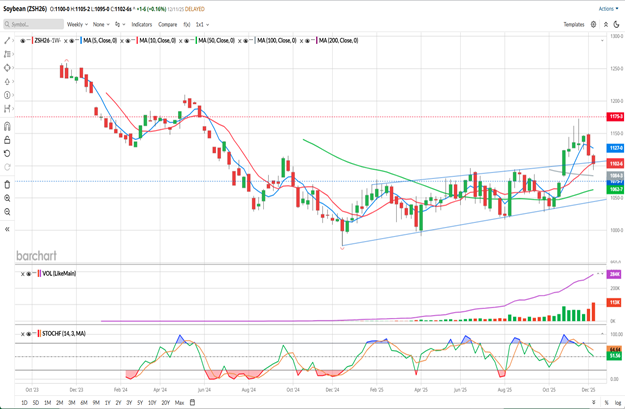
Task: Remove the VOL (LikeMain) study
Action: point(23,274)
